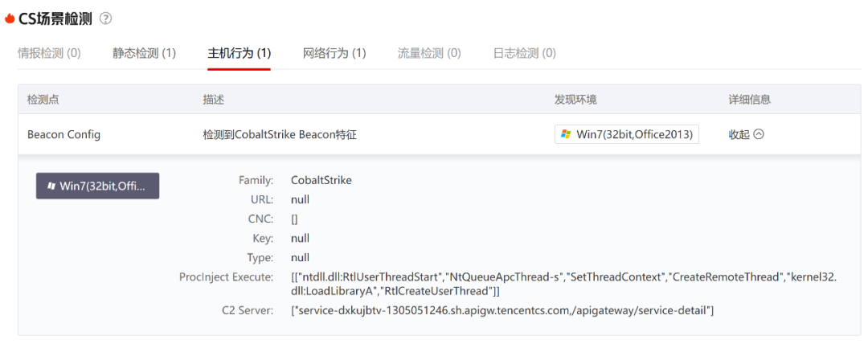Switch to the 静态检测 (1) tab
Image resolution: width=868 pixels, height=344 pixels.
pos(144,53)
